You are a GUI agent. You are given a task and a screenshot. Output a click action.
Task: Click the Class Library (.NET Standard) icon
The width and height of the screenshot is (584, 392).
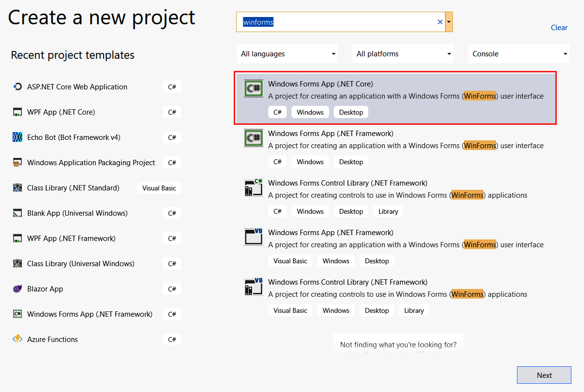[x=17, y=188]
